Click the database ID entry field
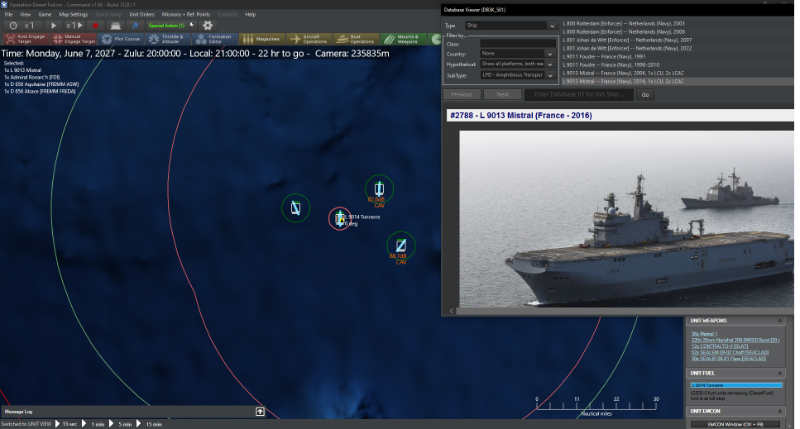 coord(579,94)
